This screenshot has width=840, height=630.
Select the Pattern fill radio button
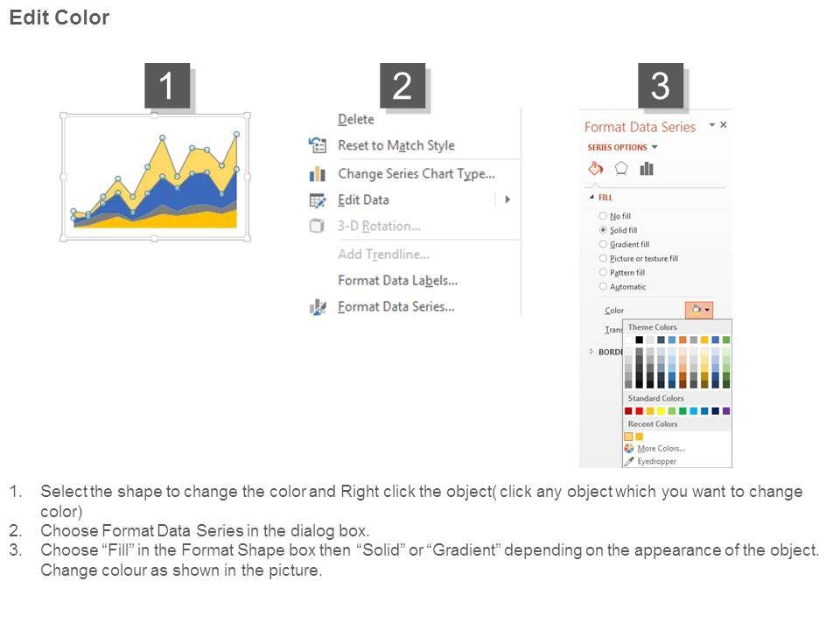point(603,272)
